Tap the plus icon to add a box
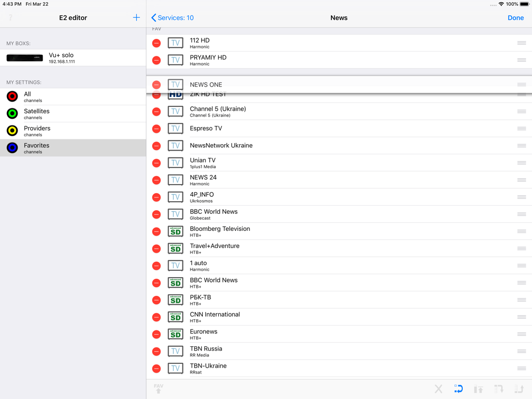The width and height of the screenshot is (532, 399). [x=136, y=18]
